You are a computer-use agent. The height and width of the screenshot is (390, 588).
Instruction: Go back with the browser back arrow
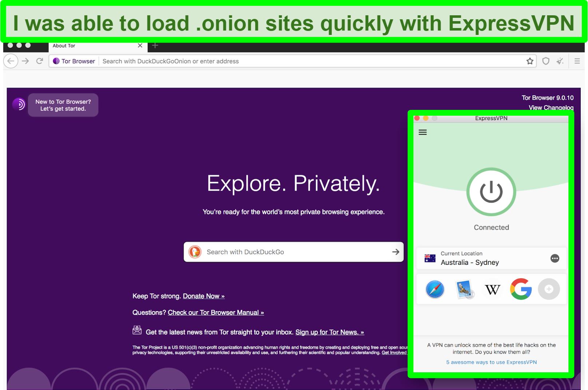click(11, 61)
